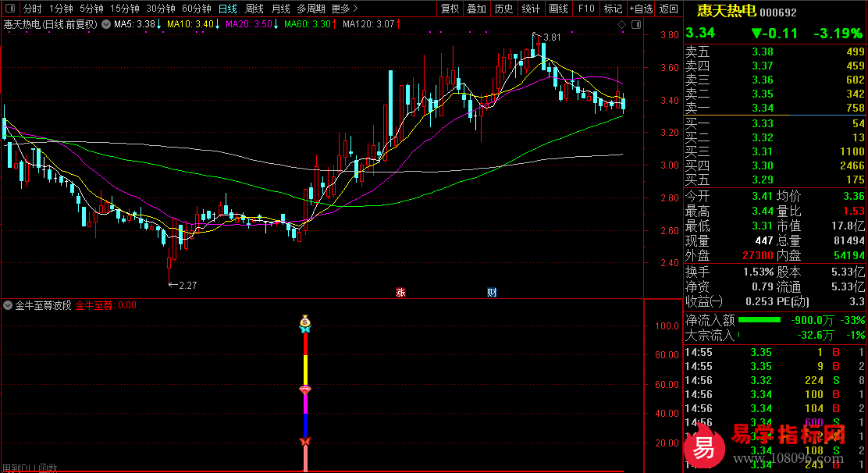Click the 2.27 low price annotation
Image resolution: width=868 pixels, height=473 pixels.
[188, 286]
